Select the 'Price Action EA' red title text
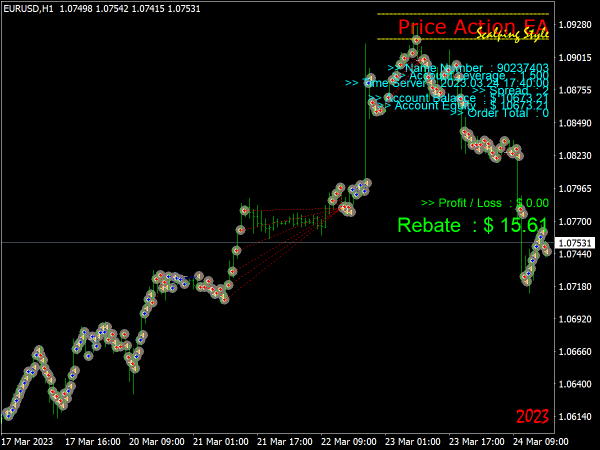Viewport: 600px width, 450px height. tap(473, 27)
